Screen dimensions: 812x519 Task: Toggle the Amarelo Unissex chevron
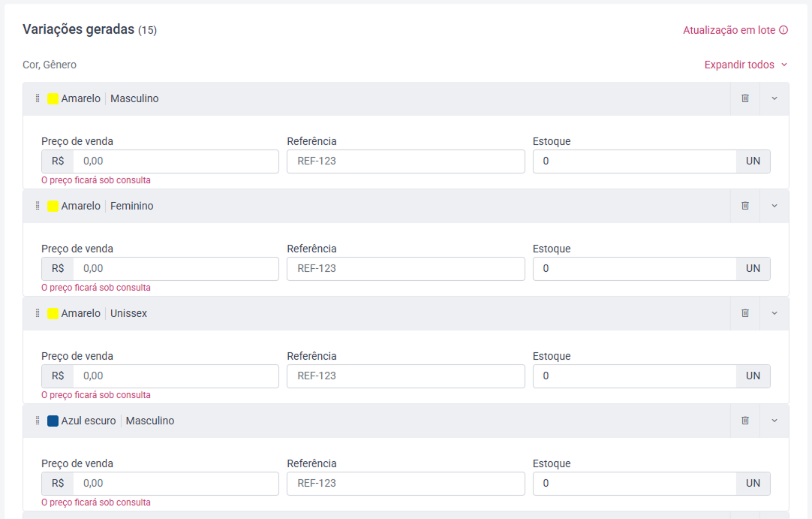tap(774, 313)
